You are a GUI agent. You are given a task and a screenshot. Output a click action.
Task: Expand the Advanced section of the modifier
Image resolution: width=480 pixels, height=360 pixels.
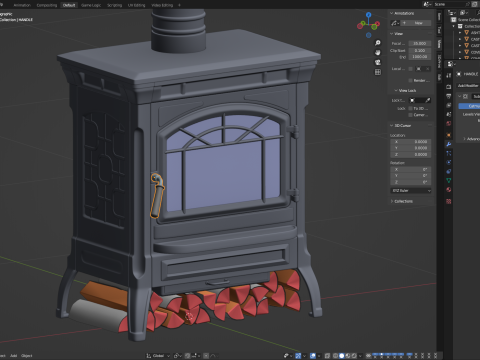[464, 139]
